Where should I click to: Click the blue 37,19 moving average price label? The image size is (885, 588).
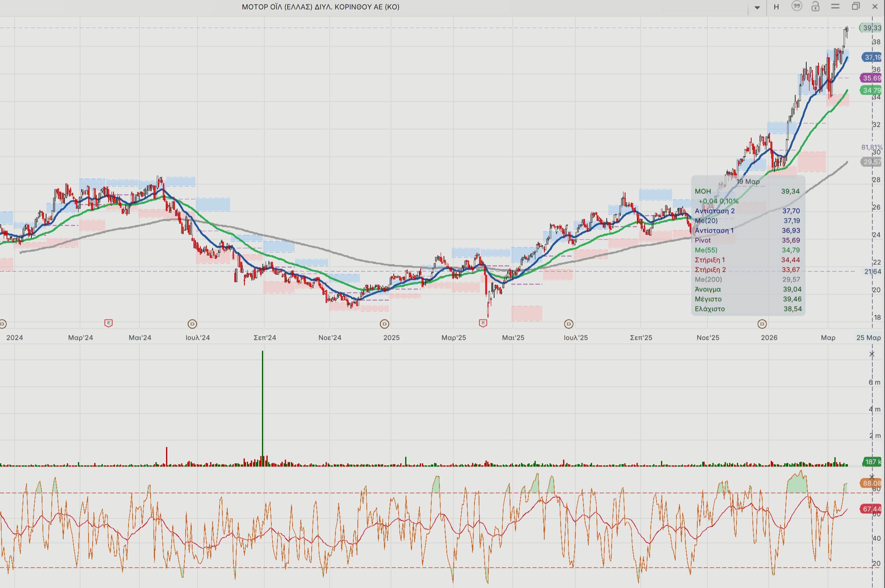(x=872, y=58)
